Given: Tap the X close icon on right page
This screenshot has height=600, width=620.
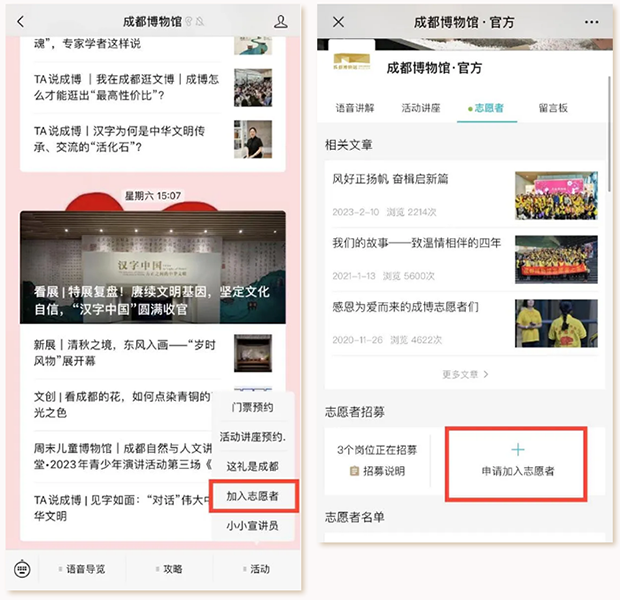Looking at the screenshot, I should click(338, 22).
